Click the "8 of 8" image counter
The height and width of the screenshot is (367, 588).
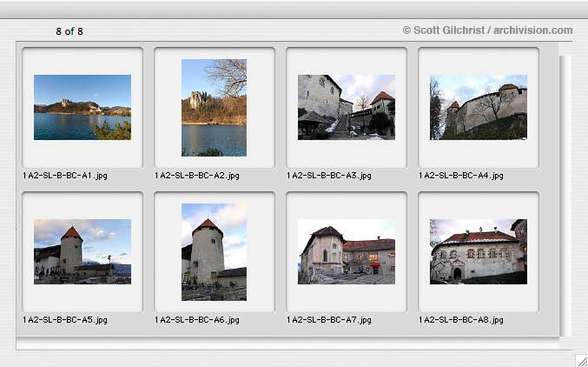click(x=69, y=31)
